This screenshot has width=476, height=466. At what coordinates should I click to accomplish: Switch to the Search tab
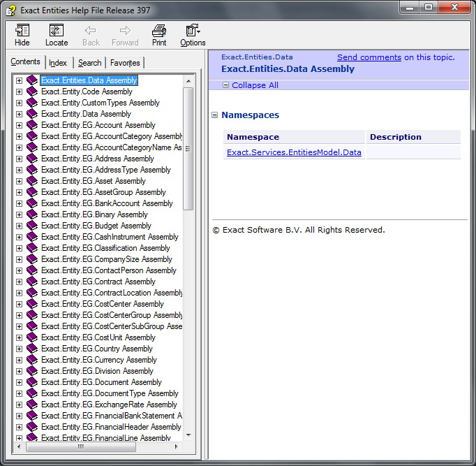tap(89, 63)
